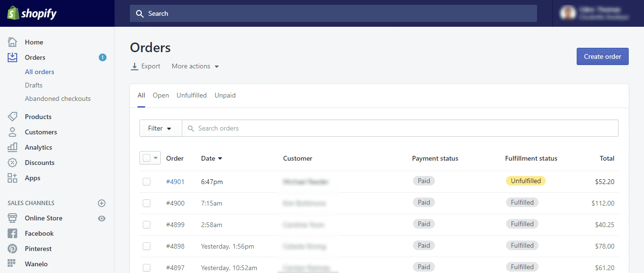
Task: Open Discounts via percent badge icon
Action: 12,163
